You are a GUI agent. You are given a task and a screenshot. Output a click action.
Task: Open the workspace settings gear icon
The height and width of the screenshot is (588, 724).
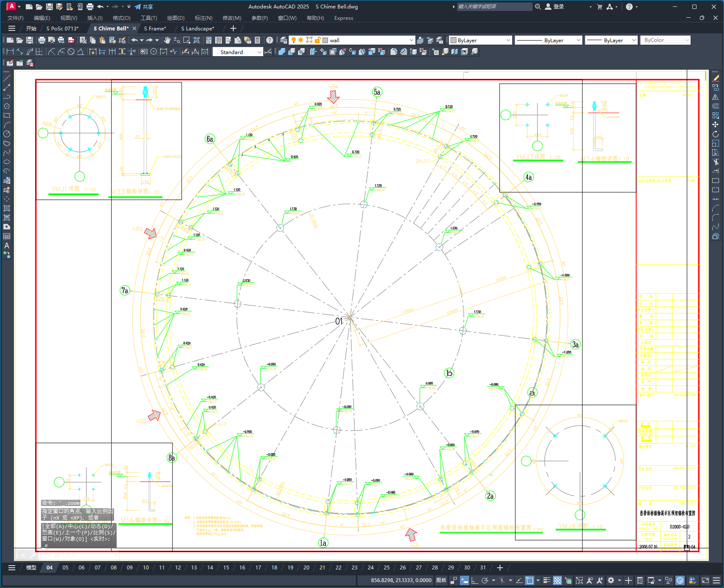(611, 580)
